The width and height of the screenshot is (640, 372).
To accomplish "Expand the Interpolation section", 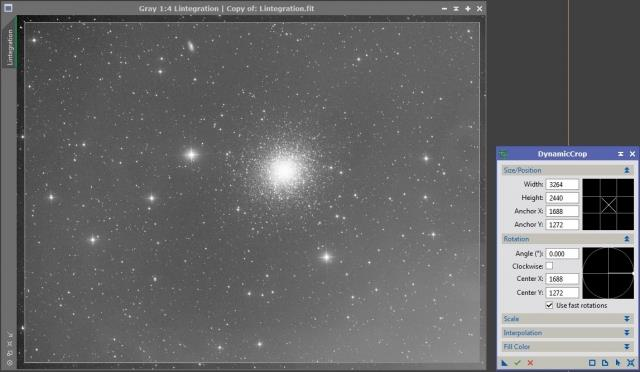I will pos(627,333).
